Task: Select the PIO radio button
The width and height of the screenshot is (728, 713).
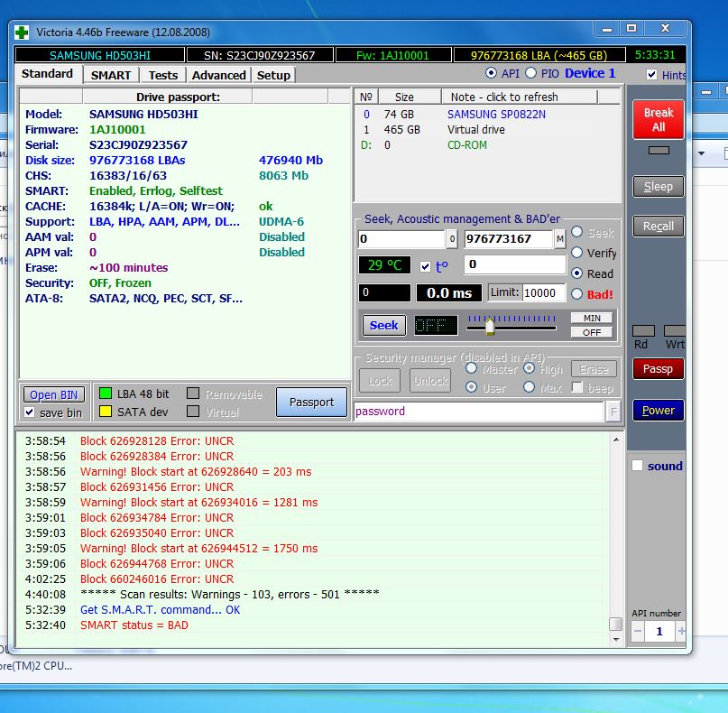Action: tap(530, 73)
